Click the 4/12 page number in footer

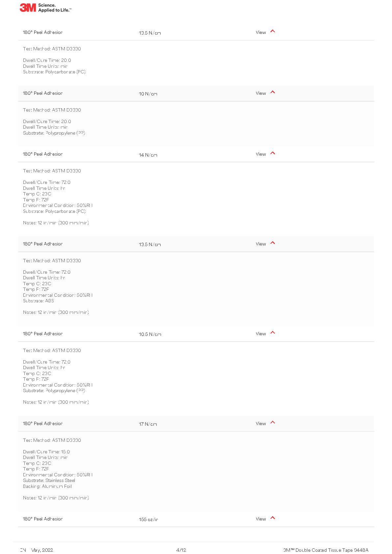click(x=181, y=550)
